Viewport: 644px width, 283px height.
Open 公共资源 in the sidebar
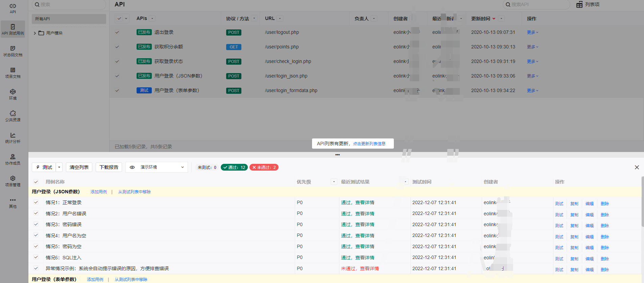(13, 116)
